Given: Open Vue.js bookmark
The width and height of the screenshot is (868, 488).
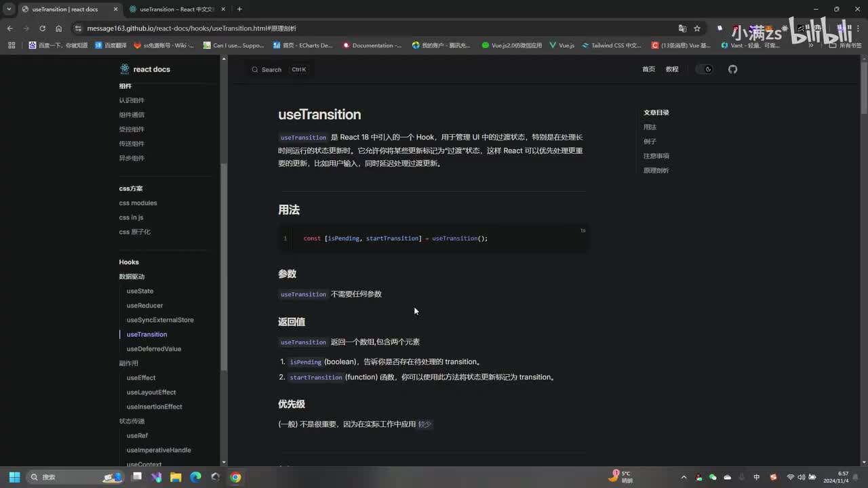Looking at the screenshot, I should coord(562,45).
